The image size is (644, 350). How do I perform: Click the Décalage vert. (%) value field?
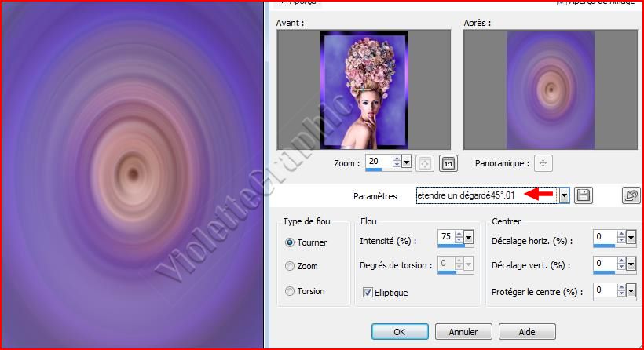click(605, 264)
